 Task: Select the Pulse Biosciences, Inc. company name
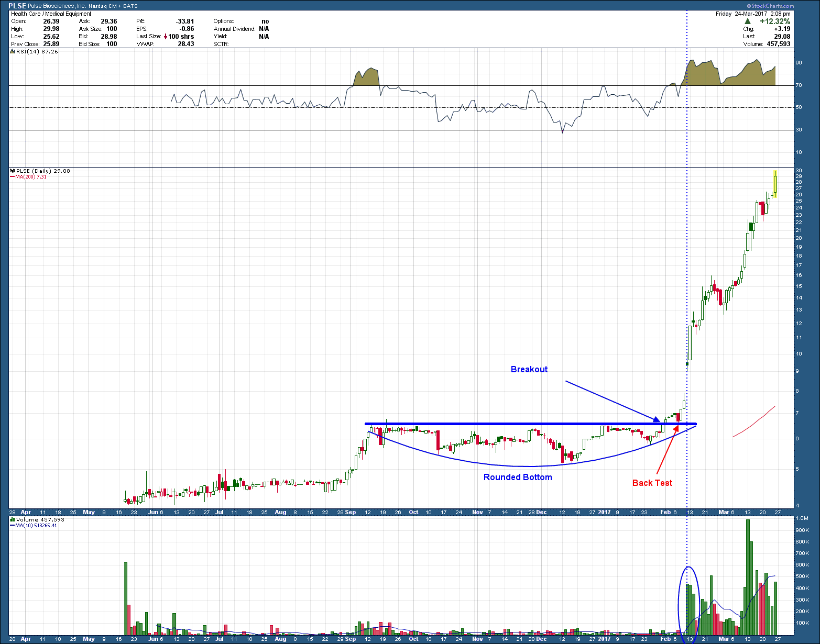pos(57,6)
